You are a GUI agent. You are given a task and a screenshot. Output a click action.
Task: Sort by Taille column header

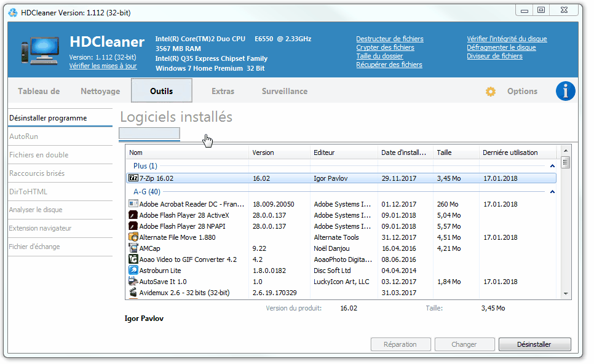[x=456, y=152]
